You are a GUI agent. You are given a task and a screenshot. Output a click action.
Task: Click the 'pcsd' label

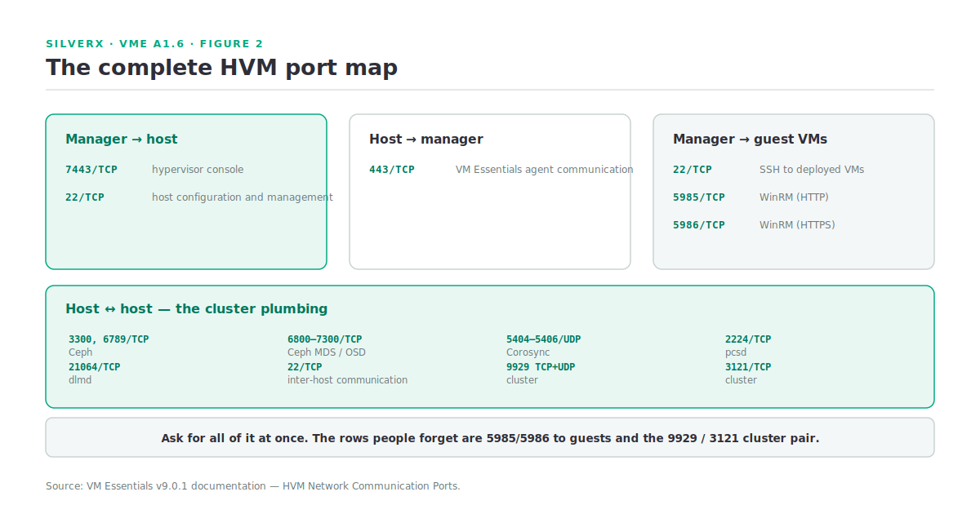pos(736,352)
